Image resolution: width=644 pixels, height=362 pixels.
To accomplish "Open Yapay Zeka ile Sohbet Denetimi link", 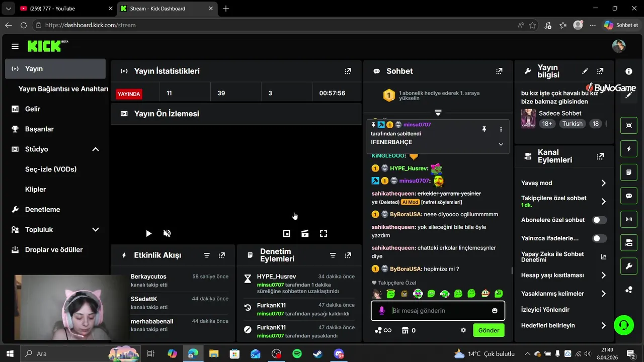I will pyautogui.click(x=563, y=256).
